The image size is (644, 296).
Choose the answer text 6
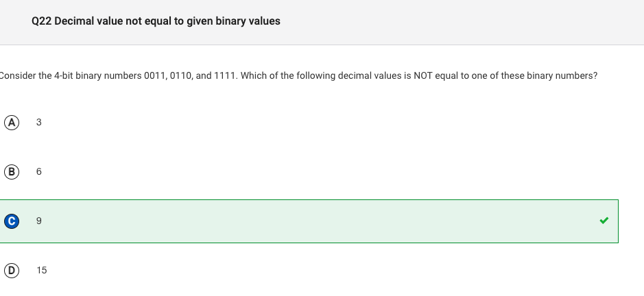pyautogui.click(x=39, y=171)
